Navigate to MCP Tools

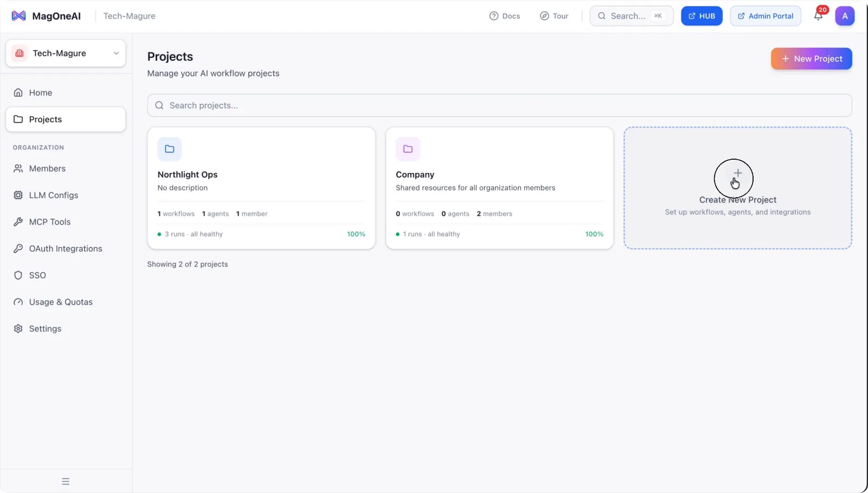click(x=66, y=222)
